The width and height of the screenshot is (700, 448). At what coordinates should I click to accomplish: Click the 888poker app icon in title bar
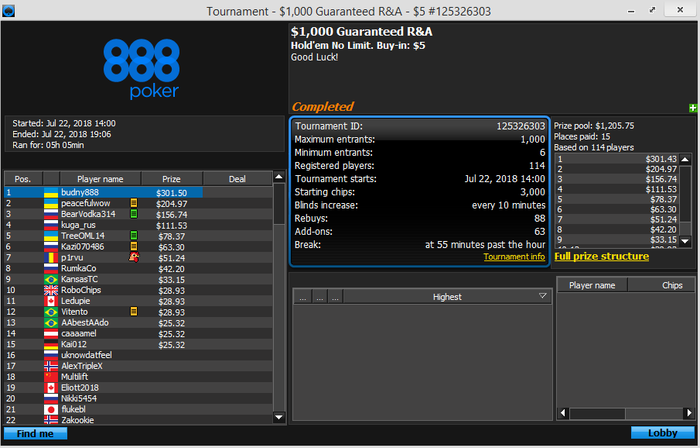point(8,11)
